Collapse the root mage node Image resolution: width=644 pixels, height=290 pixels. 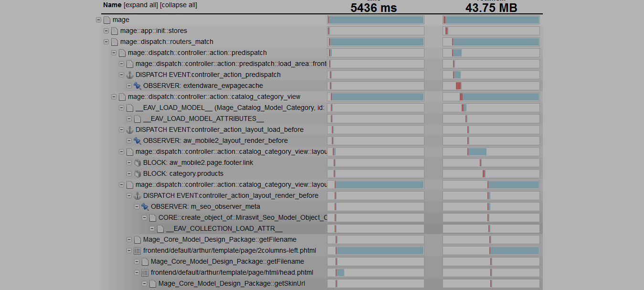point(99,20)
